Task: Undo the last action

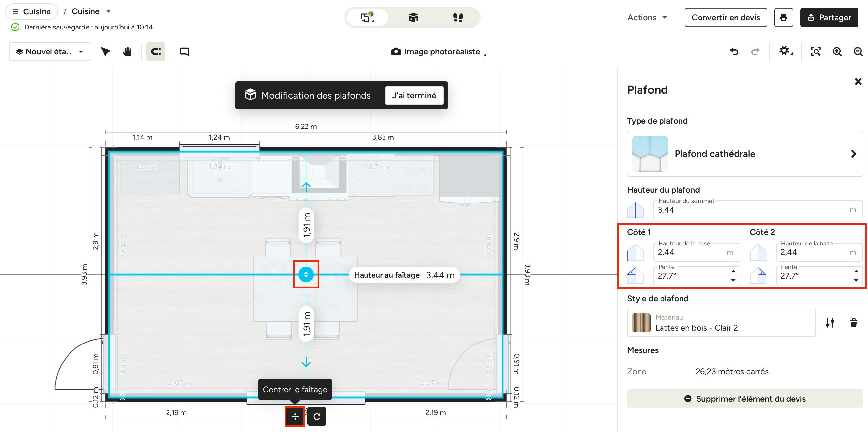Action: tap(734, 51)
